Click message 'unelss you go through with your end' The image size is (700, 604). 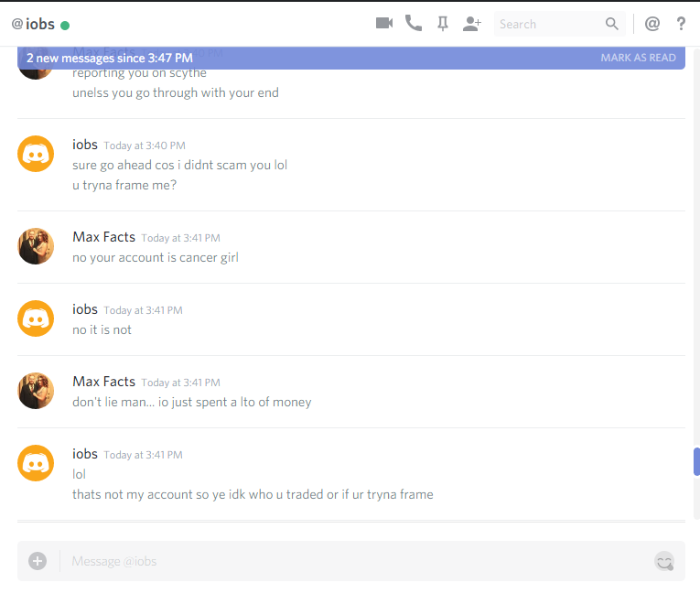tap(176, 92)
